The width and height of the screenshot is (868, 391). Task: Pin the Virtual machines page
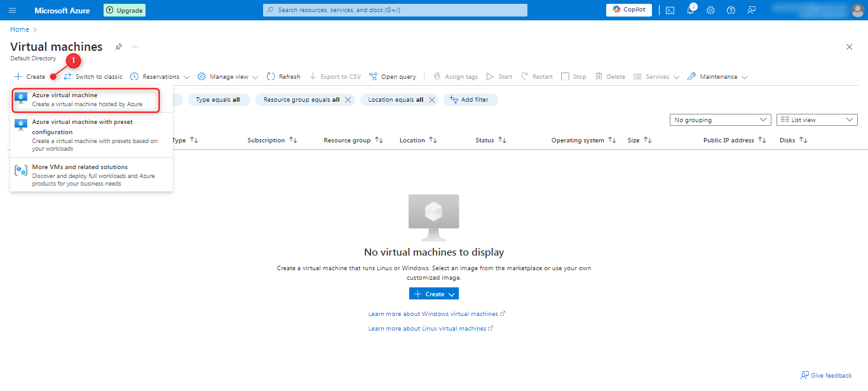(118, 47)
